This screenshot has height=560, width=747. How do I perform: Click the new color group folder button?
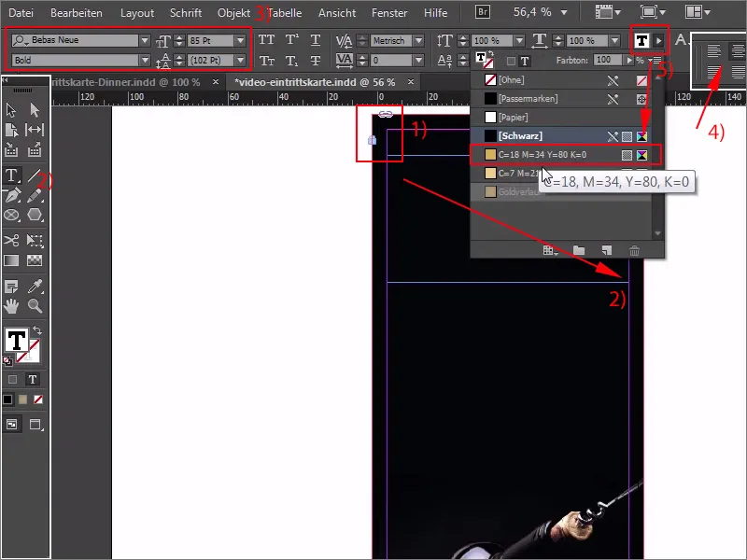pos(579,250)
